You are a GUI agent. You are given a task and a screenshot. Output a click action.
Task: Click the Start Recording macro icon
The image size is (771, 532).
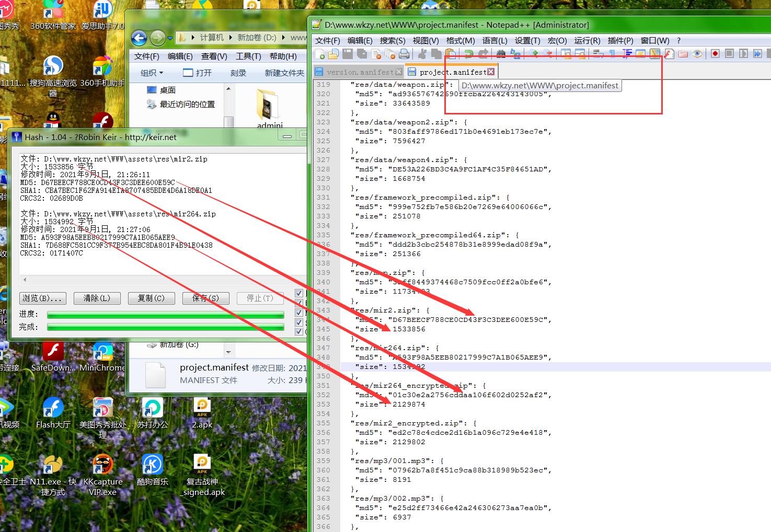click(715, 54)
